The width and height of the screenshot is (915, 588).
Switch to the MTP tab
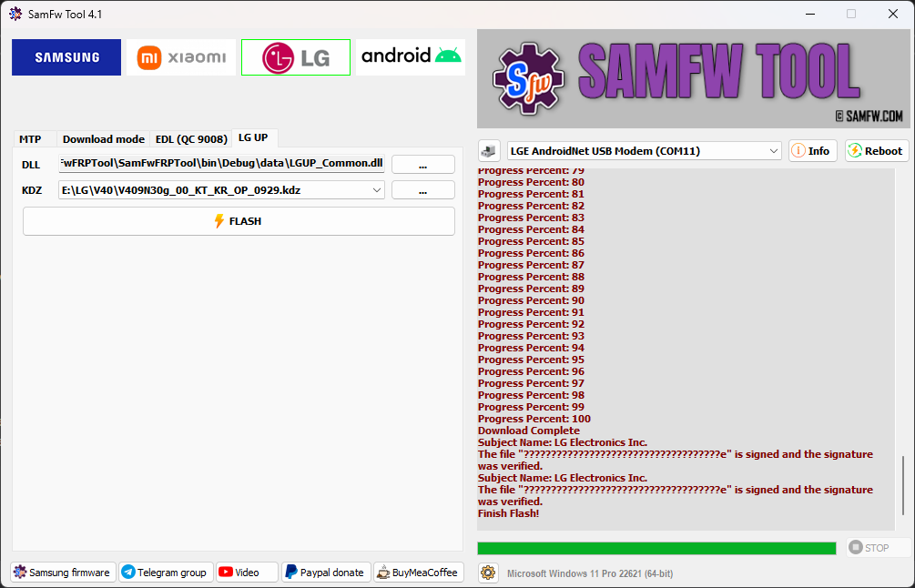click(30, 139)
